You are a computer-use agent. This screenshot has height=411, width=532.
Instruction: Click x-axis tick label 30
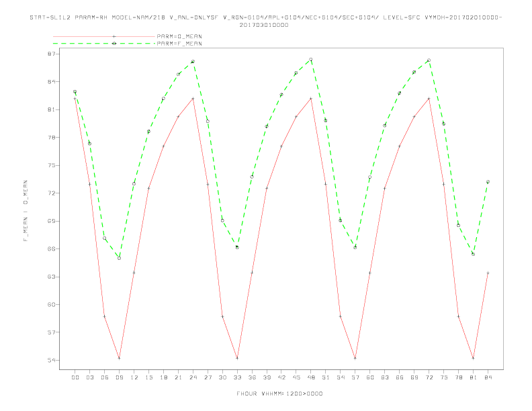[222, 377]
